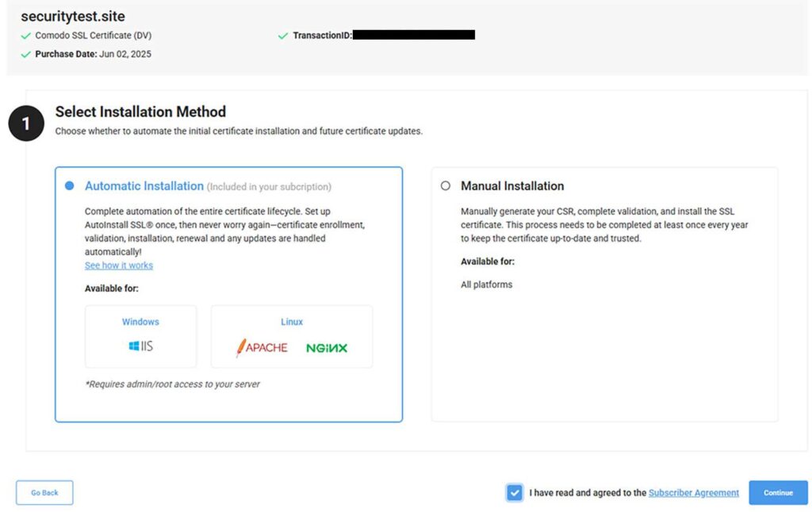This screenshot has width=812, height=512.
Task: Open the "See how it works" link
Action: point(118,266)
